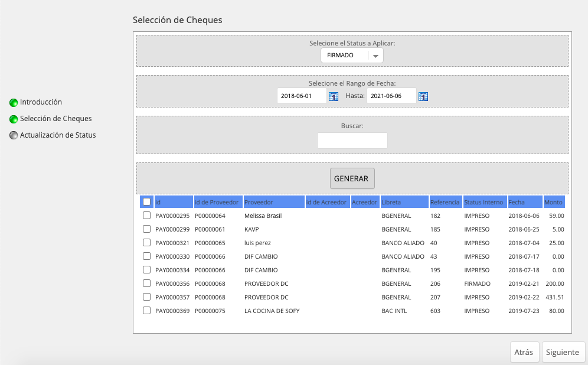588x365 pixels.
Task: Mark the PAY0000334 checkbox
Action: (x=146, y=270)
